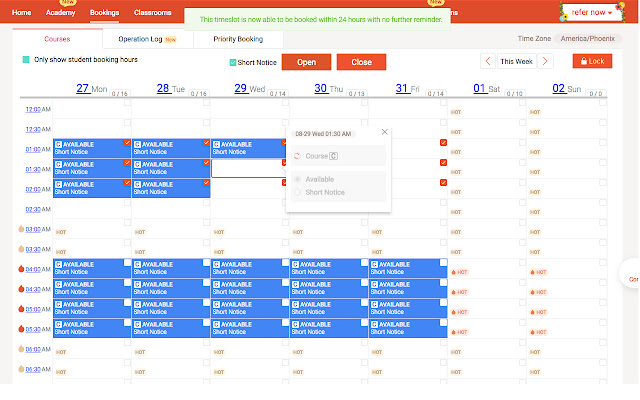The image size is (640, 400).
Task: Switch to the Operation Log tab
Action: 147,39
